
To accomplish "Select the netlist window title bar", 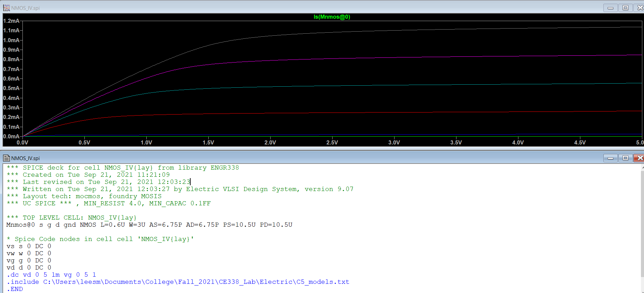I will (306, 158).
